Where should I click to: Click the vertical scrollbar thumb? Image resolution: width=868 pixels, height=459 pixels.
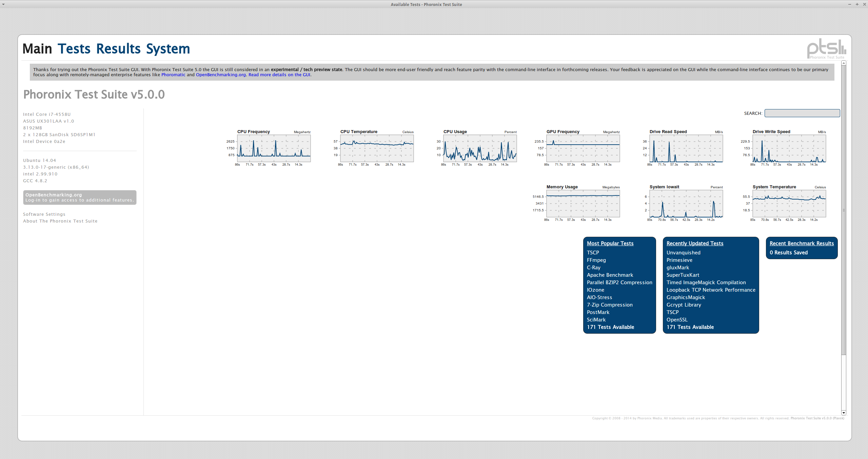[844, 210]
